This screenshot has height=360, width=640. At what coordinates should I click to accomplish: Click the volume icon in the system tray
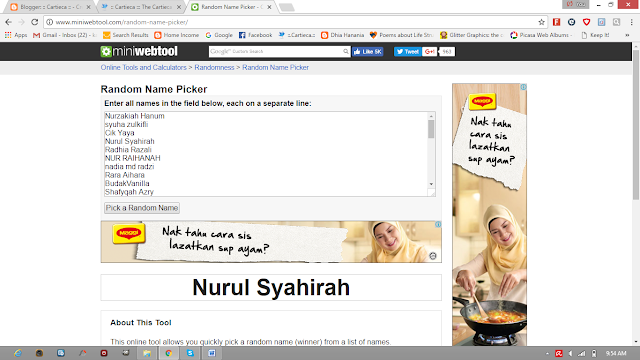tap(570, 353)
